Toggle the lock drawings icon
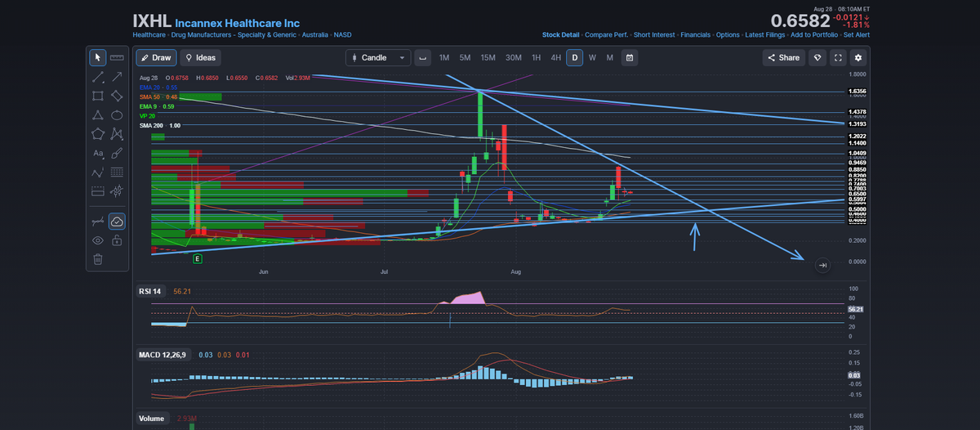The height and width of the screenshot is (430, 980). point(117,240)
